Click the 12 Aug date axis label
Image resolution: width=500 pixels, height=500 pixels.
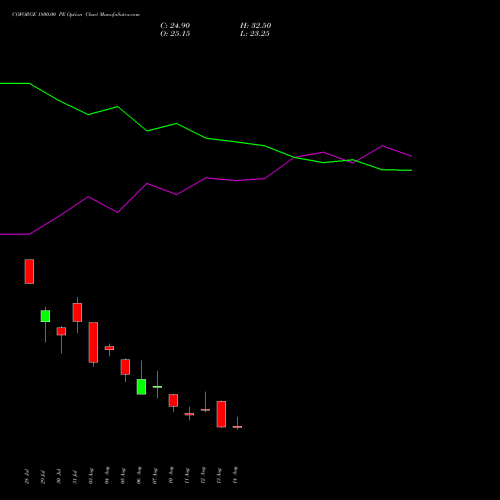pos(203,475)
